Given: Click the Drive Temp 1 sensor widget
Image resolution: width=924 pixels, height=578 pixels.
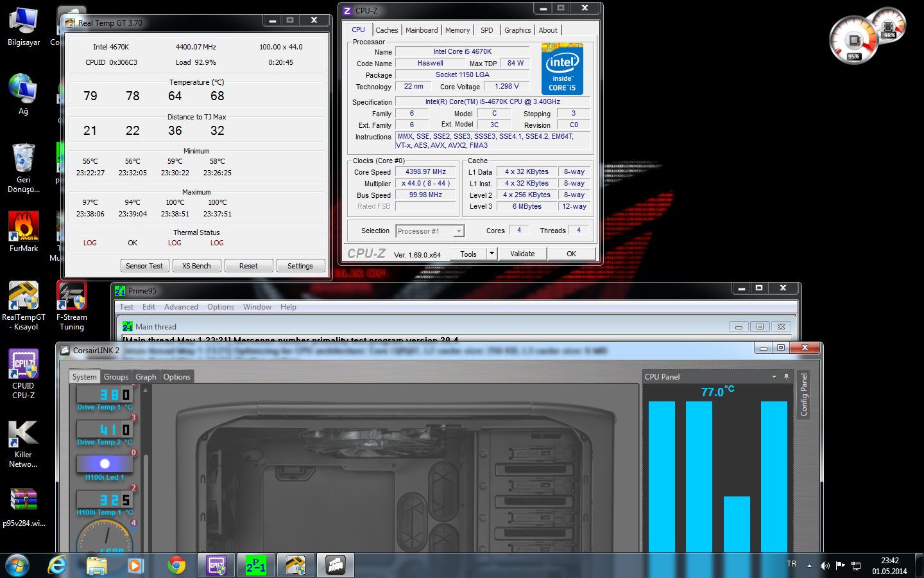Looking at the screenshot, I should point(105,398).
